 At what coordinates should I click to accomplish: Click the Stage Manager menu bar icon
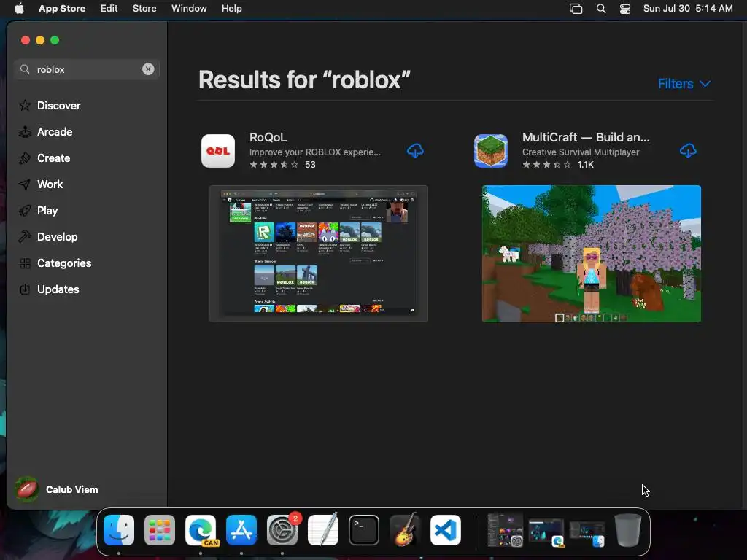(576, 9)
